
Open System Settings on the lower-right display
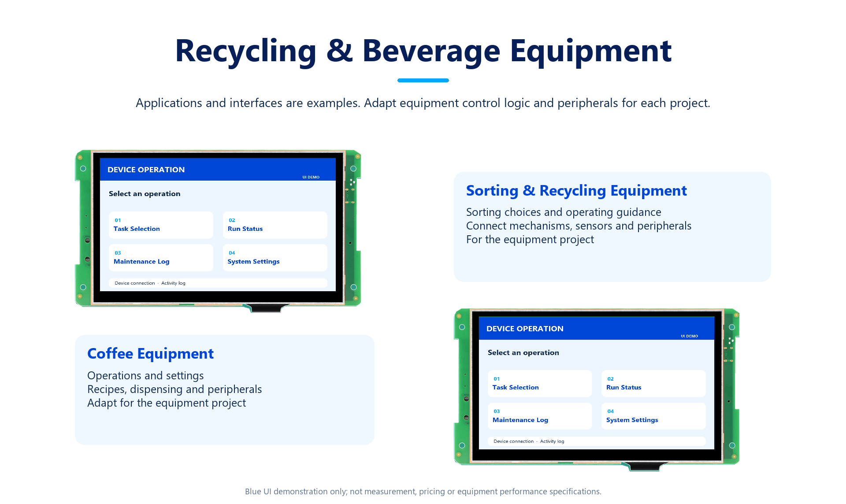click(653, 416)
